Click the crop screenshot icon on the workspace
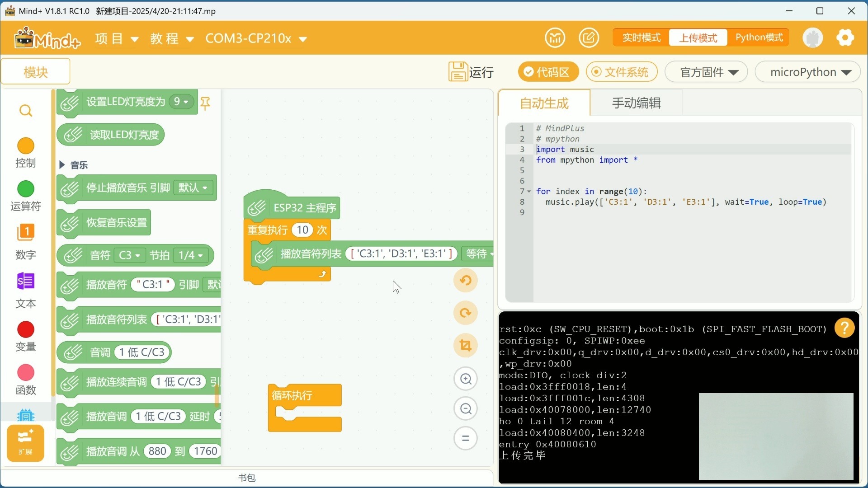Screen dimensions: 868x488 pyautogui.click(x=465, y=346)
